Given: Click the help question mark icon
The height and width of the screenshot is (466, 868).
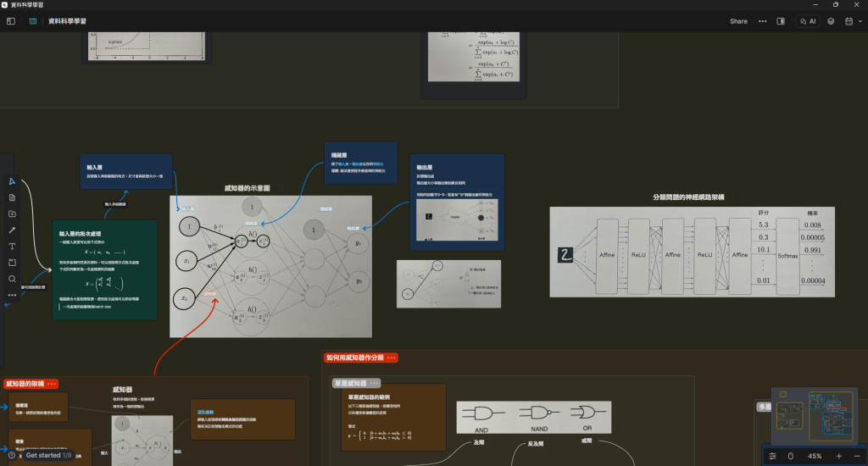Looking at the screenshot, I should pos(12,455).
